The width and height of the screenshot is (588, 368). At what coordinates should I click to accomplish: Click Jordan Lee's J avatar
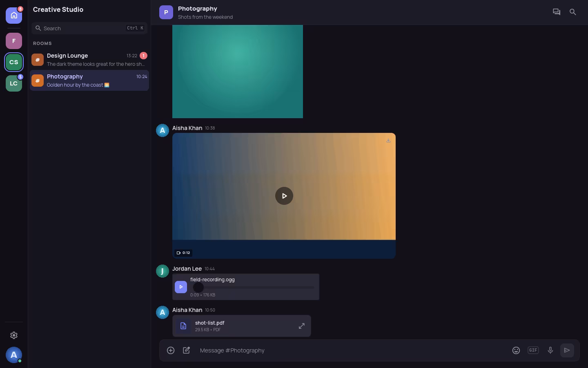coord(163,271)
